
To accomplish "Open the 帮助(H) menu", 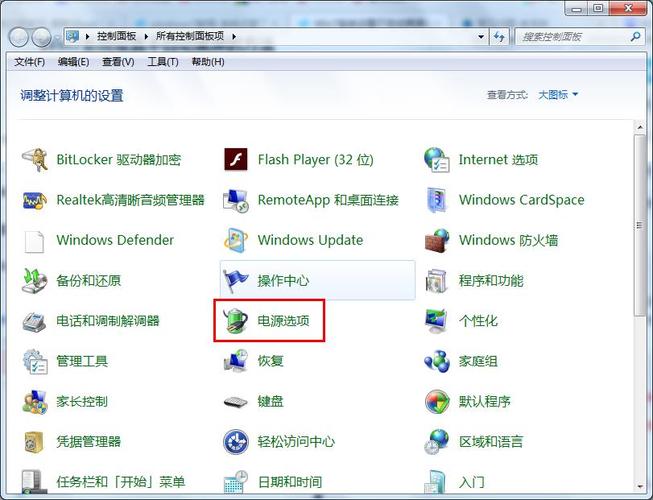I will [208, 62].
